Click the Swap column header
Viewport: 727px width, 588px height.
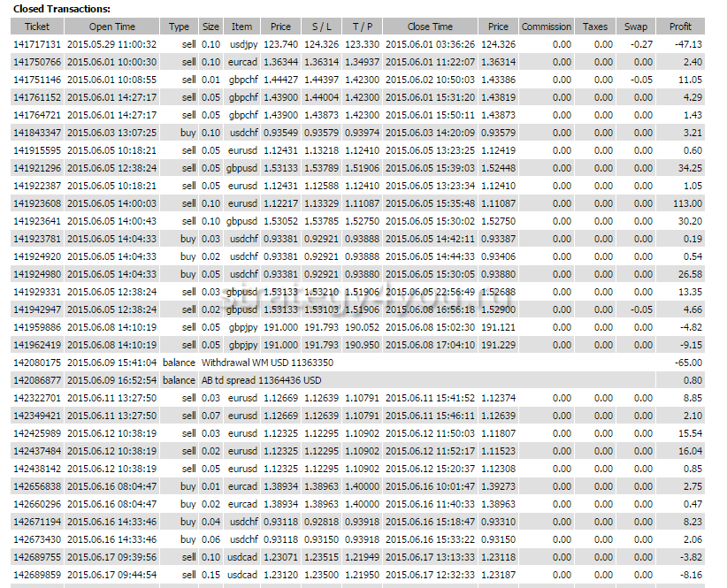click(635, 27)
